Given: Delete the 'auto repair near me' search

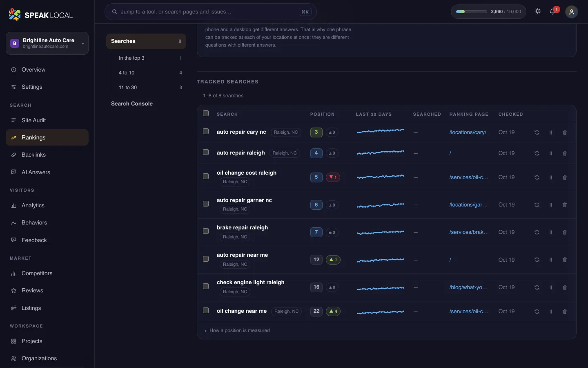Looking at the screenshot, I should (565, 260).
